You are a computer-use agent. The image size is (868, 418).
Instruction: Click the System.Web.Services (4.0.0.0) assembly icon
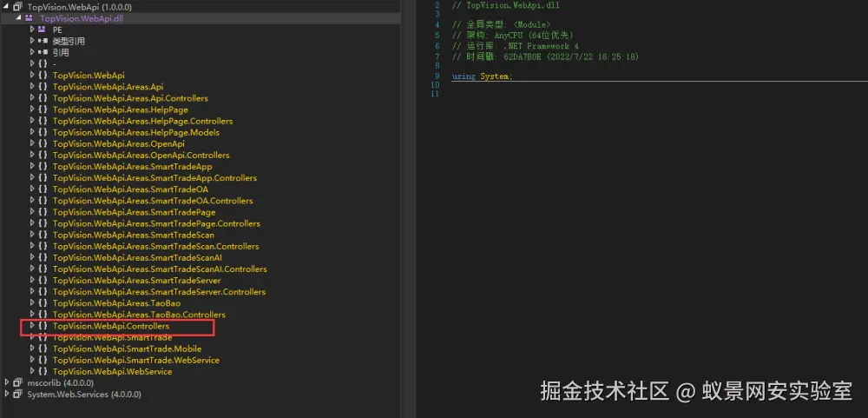17,395
